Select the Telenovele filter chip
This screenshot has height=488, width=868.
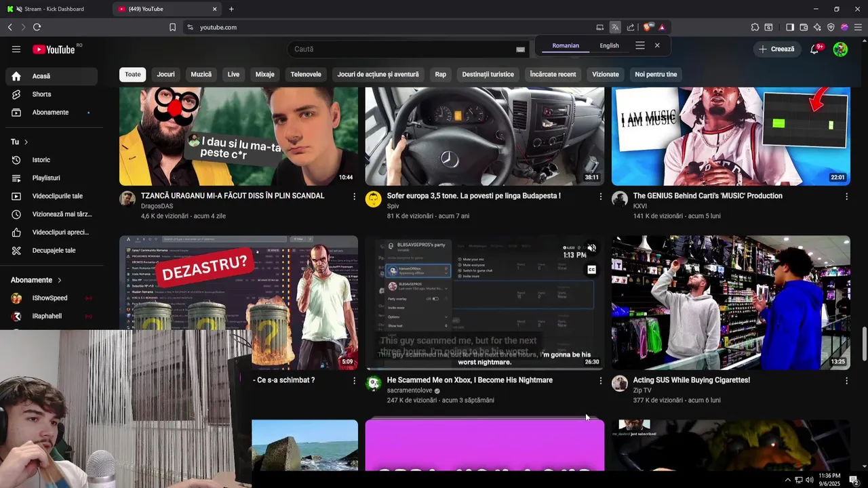click(306, 75)
